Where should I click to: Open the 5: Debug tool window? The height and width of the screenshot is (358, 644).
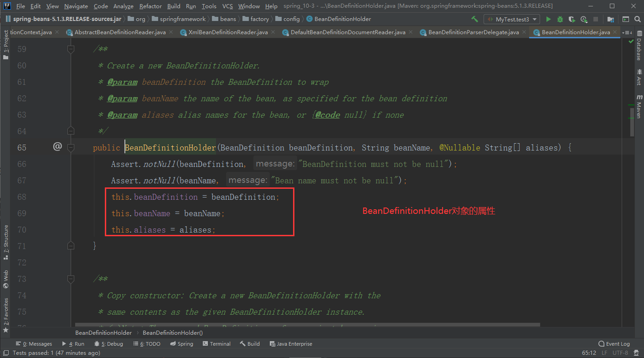[x=108, y=344]
